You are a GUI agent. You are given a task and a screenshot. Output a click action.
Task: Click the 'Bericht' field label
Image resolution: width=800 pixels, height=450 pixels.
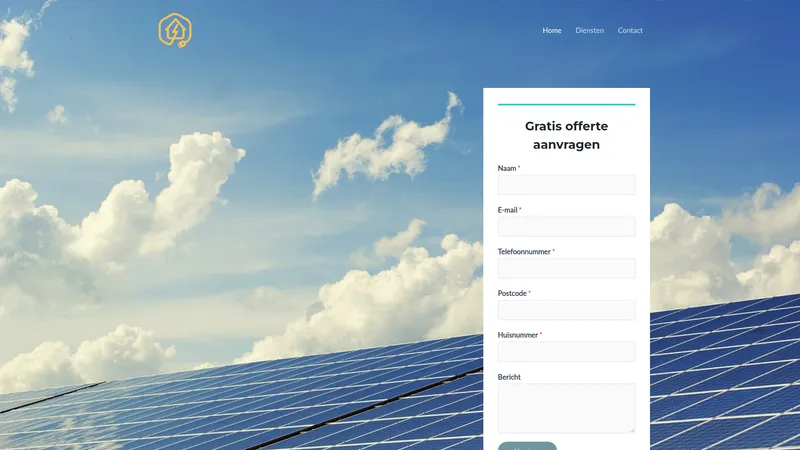click(x=509, y=377)
